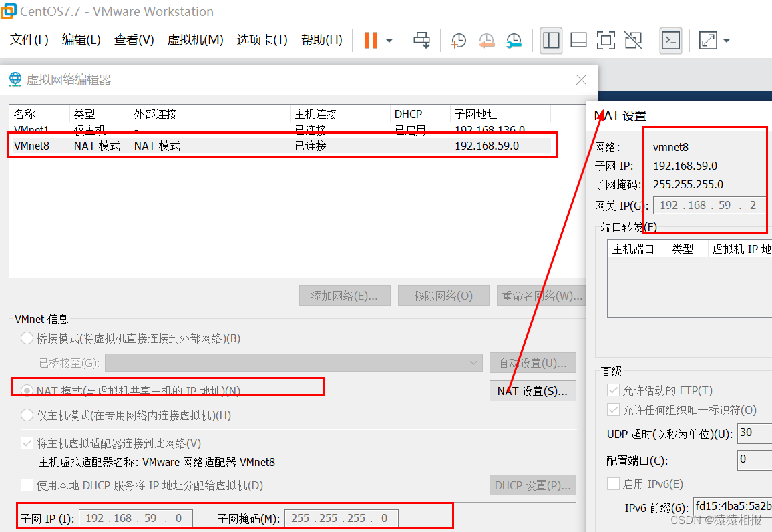This screenshot has width=772, height=532.
Task: Click the 类型 column header
Action: click(100, 114)
